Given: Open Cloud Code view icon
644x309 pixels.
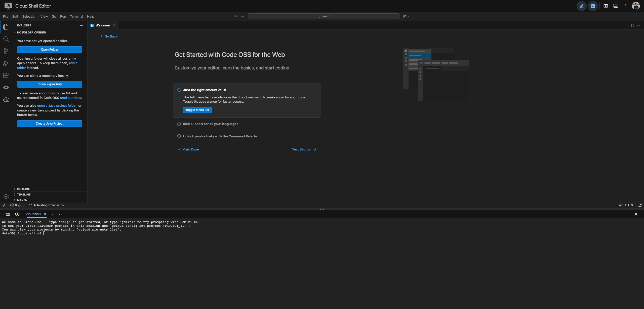Looking at the screenshot, I should pyautogui.click(x=6, y=87).
